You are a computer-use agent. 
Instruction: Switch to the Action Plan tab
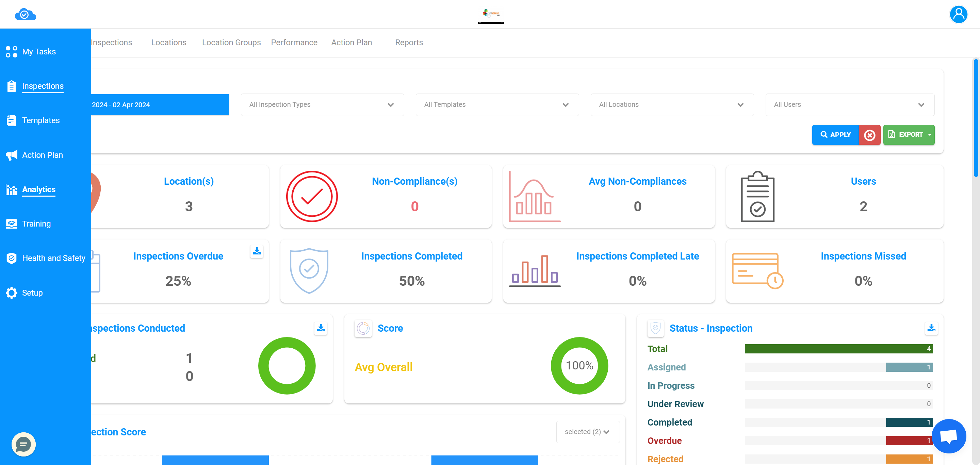(x=352, y=42)
